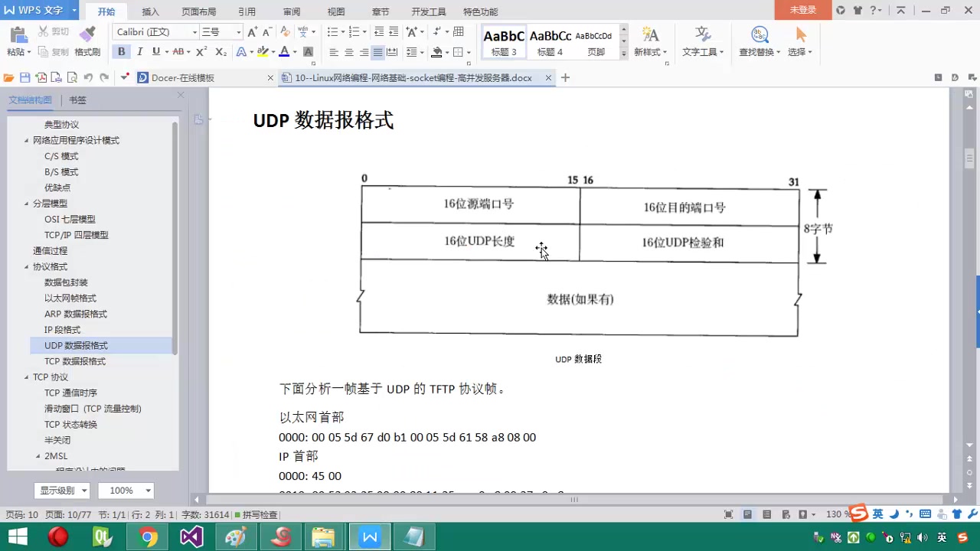
Task: Apply center text alignment
Action: pyautogui.click(x=349, y=52)
